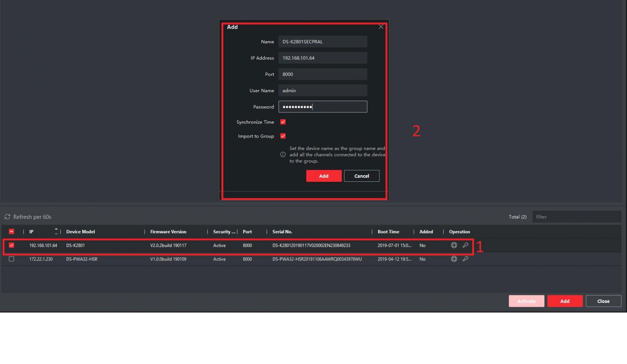
Task: Sort devices by IP column arrow
Action: pyautogui.click(x=56, y=232)
